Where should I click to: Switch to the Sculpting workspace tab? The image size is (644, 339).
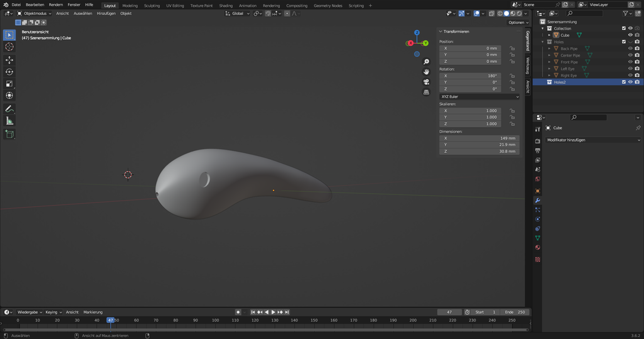tap(152, 6)
